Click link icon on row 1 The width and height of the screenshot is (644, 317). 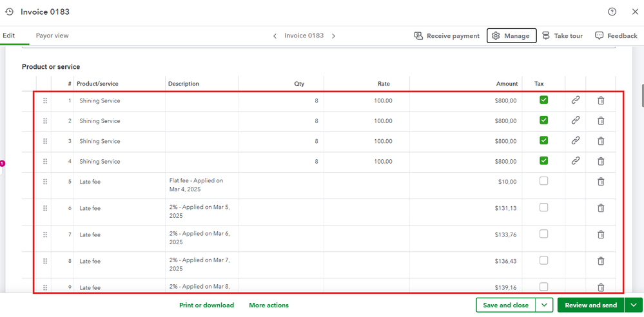tap(576, 100)
